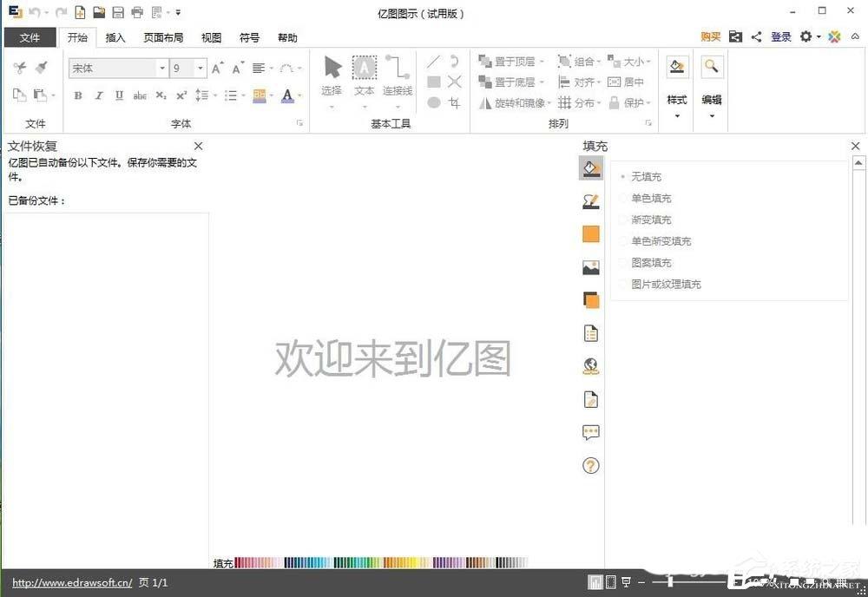Select the 单色填充 radio option
The height and width of the screenshot is (597, 868).
point(647,198)
